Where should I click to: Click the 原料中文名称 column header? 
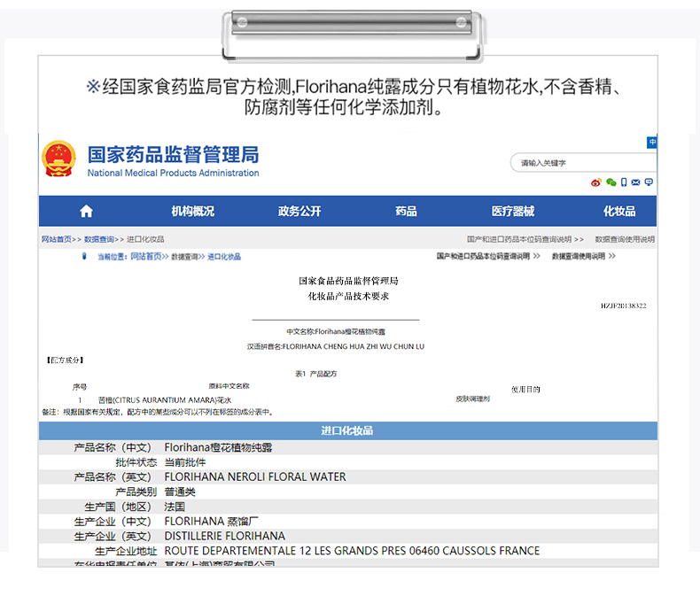[x=229, y=386]
